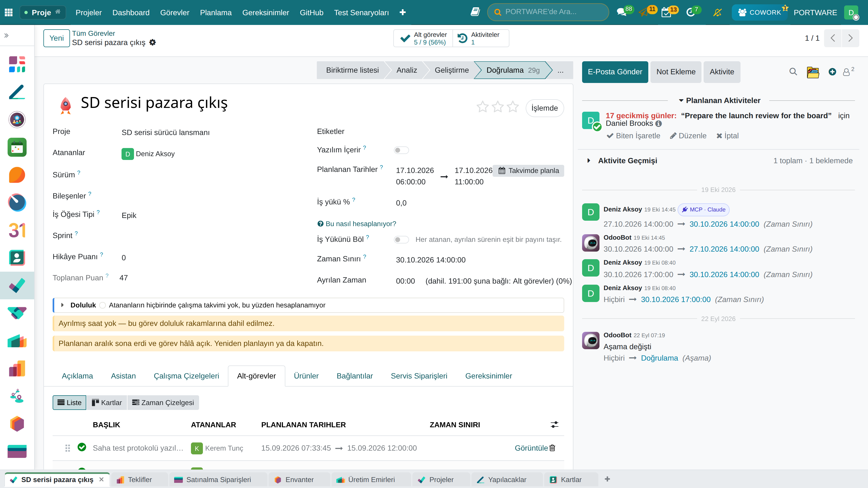
Task: Open the Gereksinimler menu in top bar
Action: (x=266, y=12)
